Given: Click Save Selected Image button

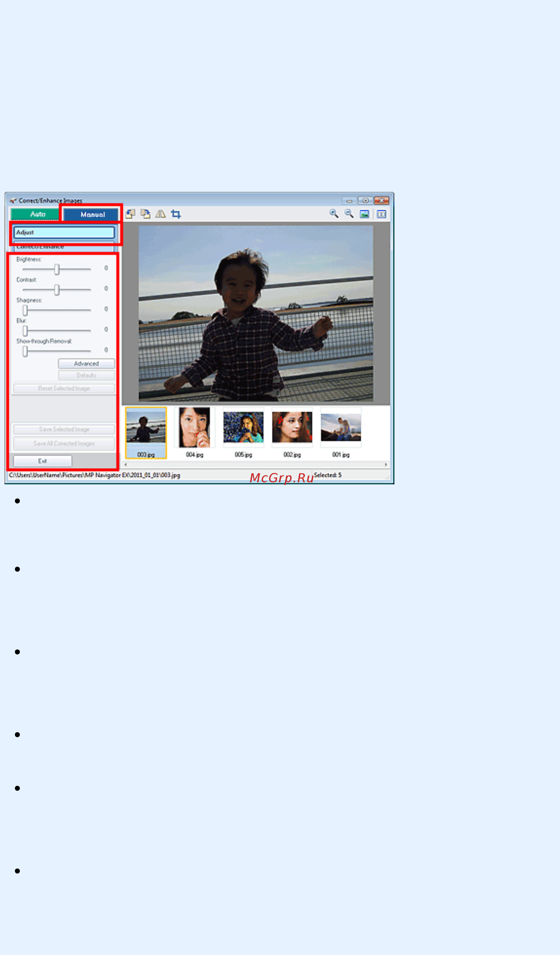Looking at the screenshot, I should 64,429.
